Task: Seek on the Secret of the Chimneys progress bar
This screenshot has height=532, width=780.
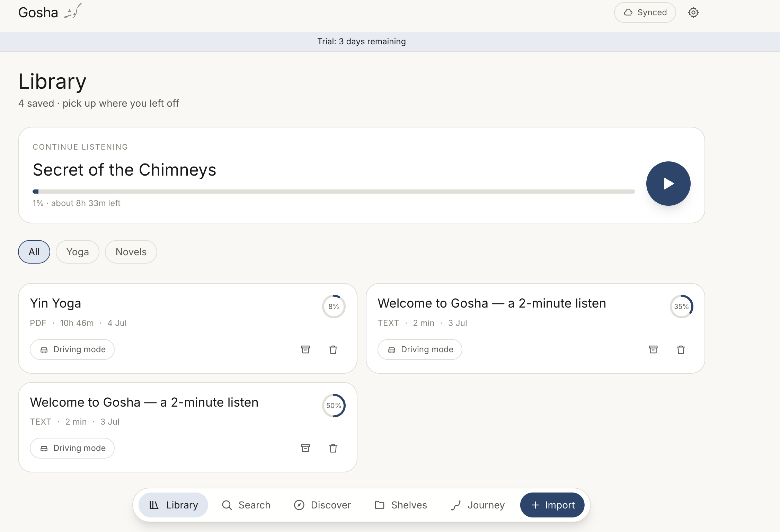Action: point(334,192)
